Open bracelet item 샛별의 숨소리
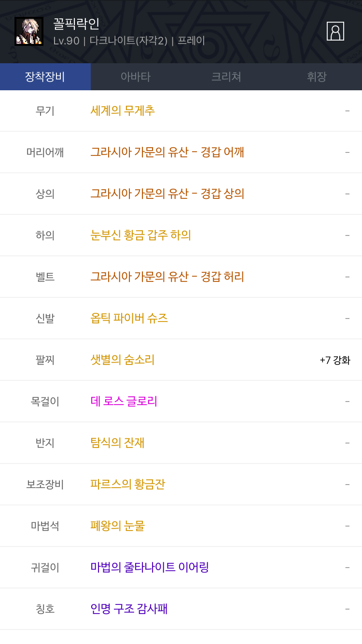 [122, 360]
